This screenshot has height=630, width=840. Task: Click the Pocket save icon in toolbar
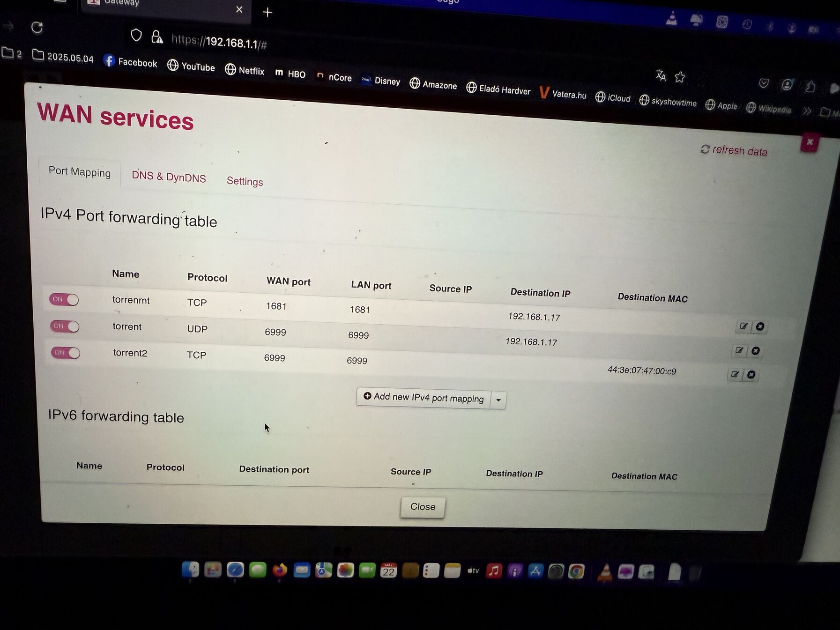click(764, 83)
